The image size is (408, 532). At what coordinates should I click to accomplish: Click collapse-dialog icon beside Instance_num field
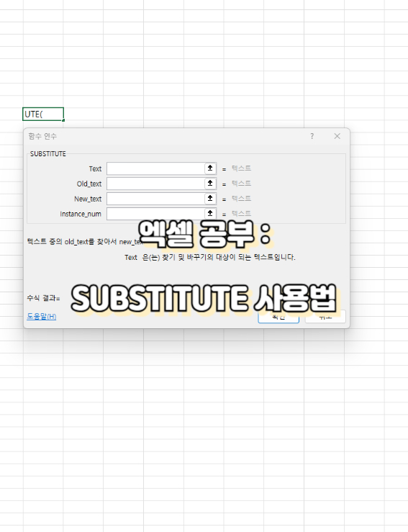pos(210,213)
